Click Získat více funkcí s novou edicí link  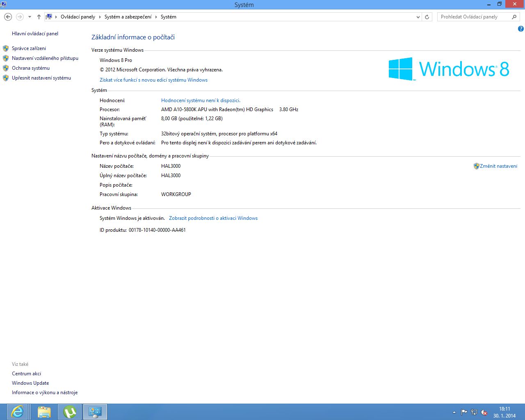click(153, 80)
